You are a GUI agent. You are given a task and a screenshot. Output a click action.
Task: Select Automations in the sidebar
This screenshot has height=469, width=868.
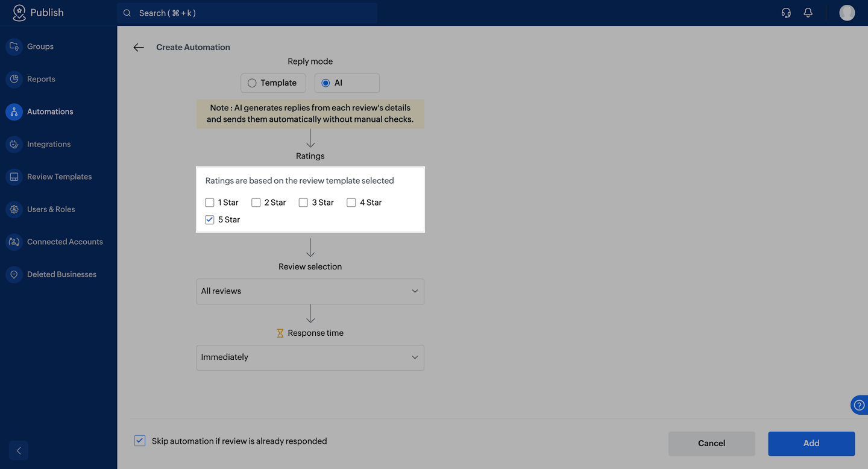click(50, 112)
